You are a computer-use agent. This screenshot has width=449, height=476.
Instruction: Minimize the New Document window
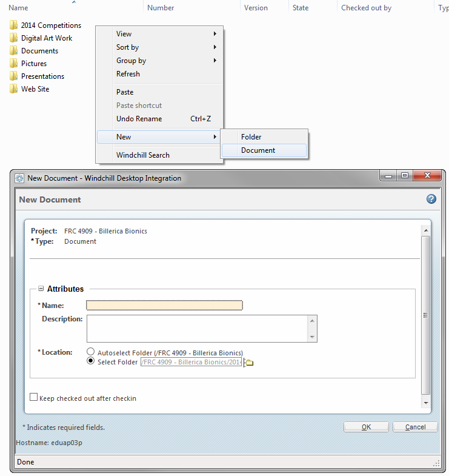[x=388, y=175]
